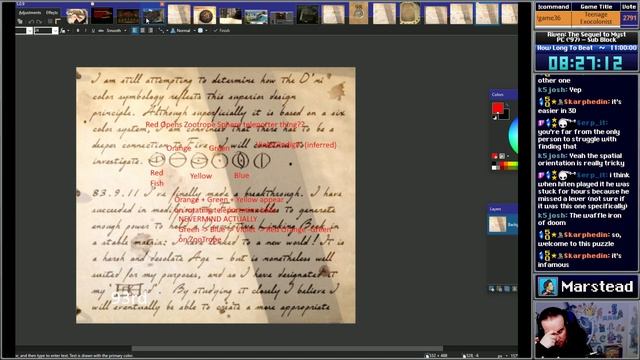Screen dimensions: 640x360
Task: Toggle Italic text formatting
Action: click(x=85, y=31)
